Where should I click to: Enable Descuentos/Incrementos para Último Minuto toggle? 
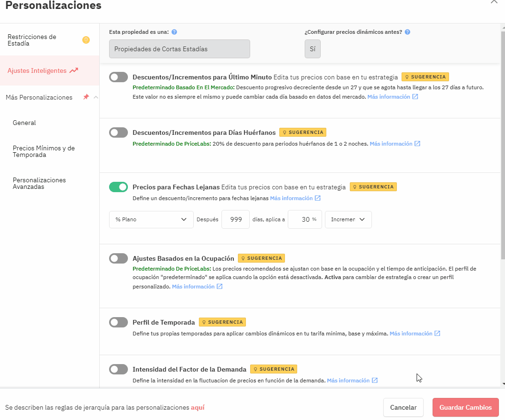coord(118,77)
